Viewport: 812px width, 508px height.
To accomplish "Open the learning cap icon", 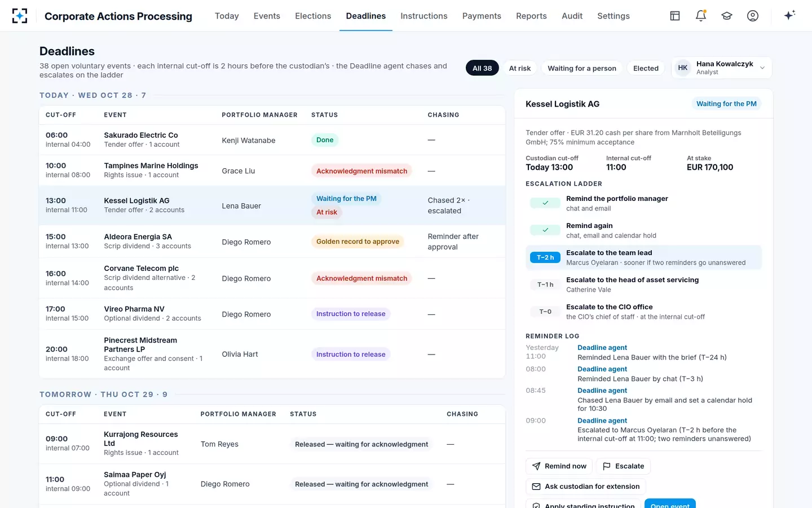I will (727, 16).
